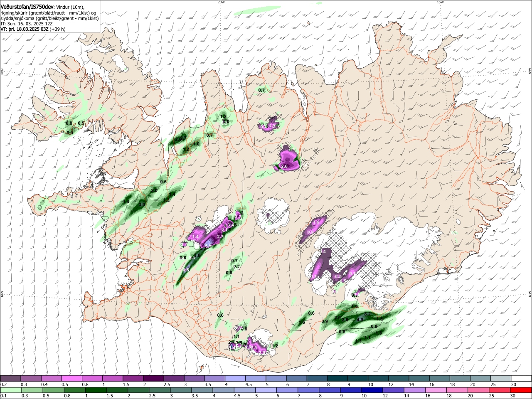Select the darkest purple swatch between 2 and 2.5
Image resolution: width=532 pixels, height=399 pixels.
tap(153, 379)
